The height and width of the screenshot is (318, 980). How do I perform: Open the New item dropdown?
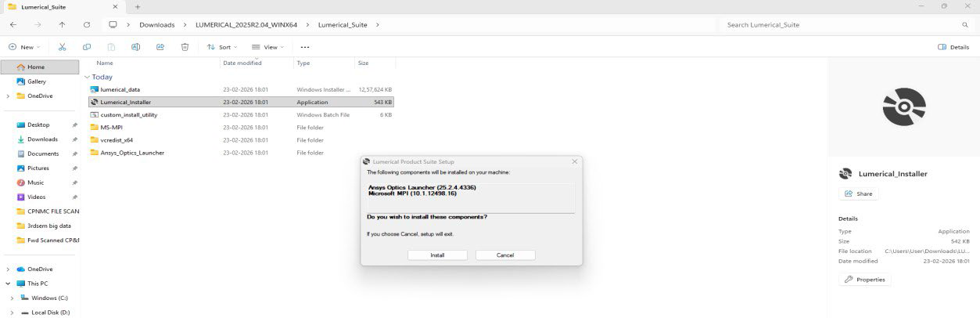[23, 47]
